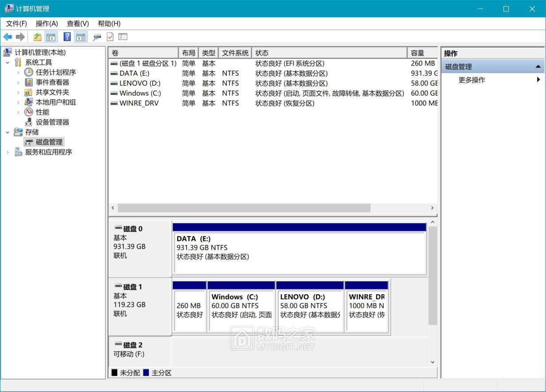Expand the 服务和应用程序 node
This screenshot has width=546, height=392.
click(8, 152)
